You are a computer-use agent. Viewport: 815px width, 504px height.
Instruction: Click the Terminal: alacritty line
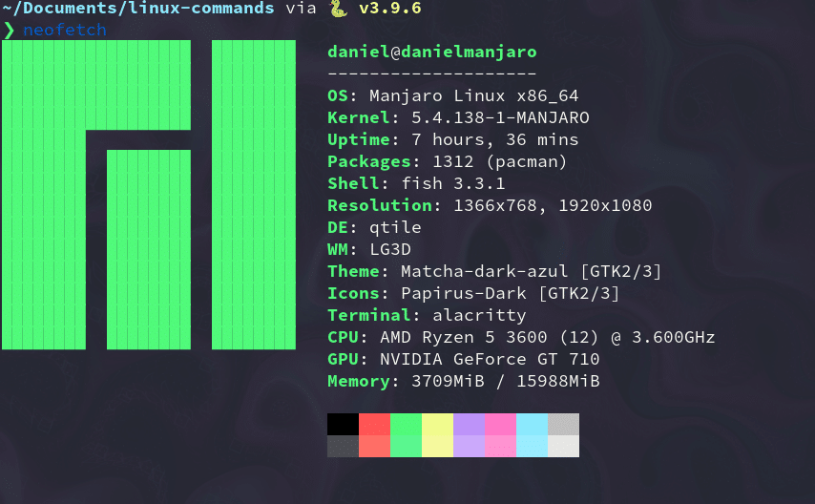(427, 315)
